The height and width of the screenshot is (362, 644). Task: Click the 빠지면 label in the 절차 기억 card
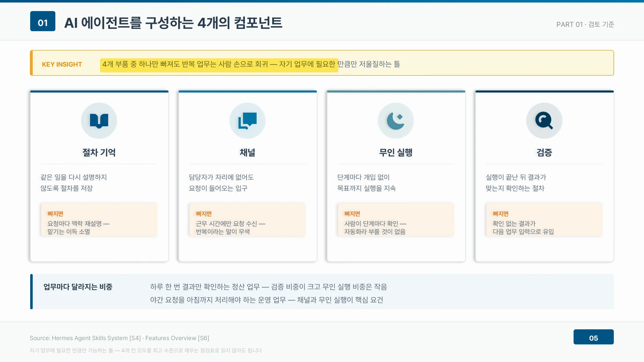(55, 214)
